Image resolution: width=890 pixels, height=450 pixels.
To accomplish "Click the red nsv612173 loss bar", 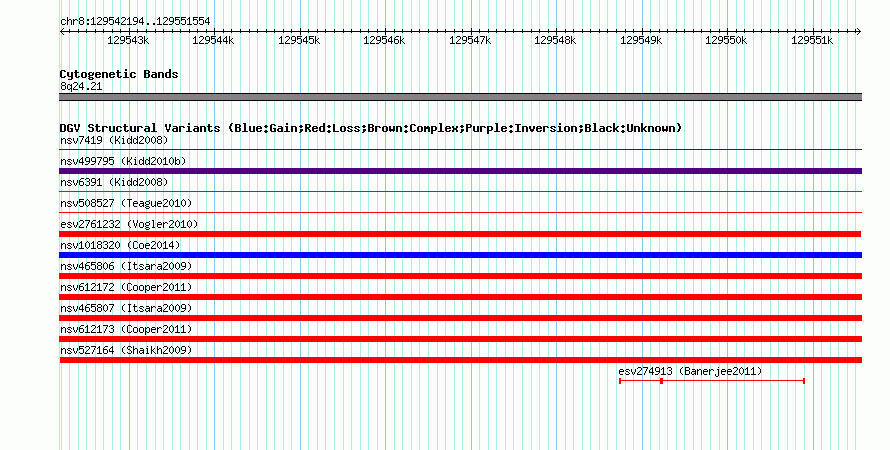I will pyautogui.click(x=460, y=339).
